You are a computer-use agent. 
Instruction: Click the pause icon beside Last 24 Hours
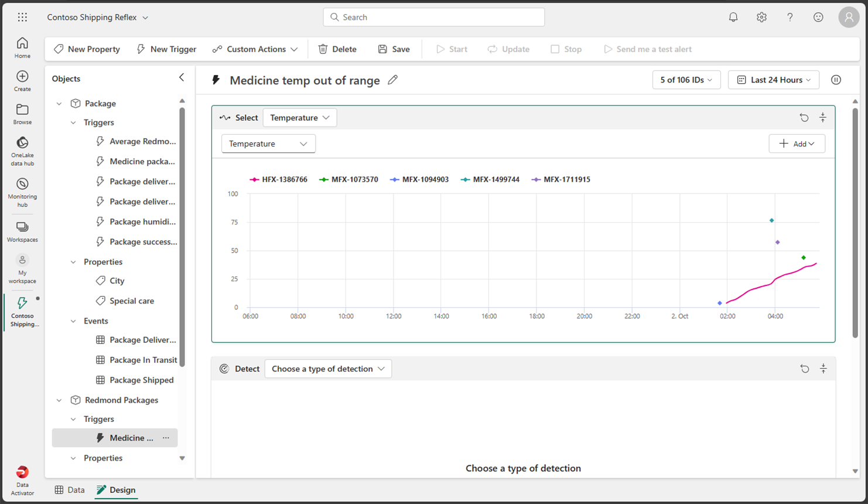click(x=836, y=80)
